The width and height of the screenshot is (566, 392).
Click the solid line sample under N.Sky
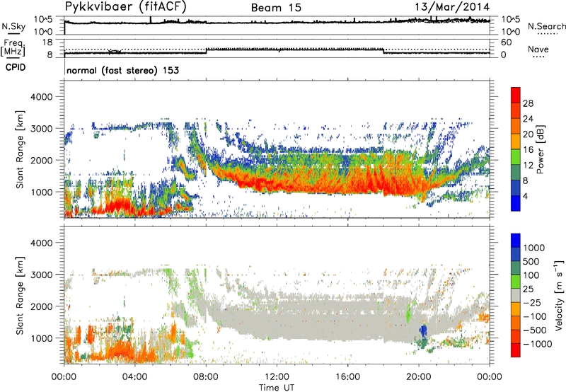[x=13, y=33]
